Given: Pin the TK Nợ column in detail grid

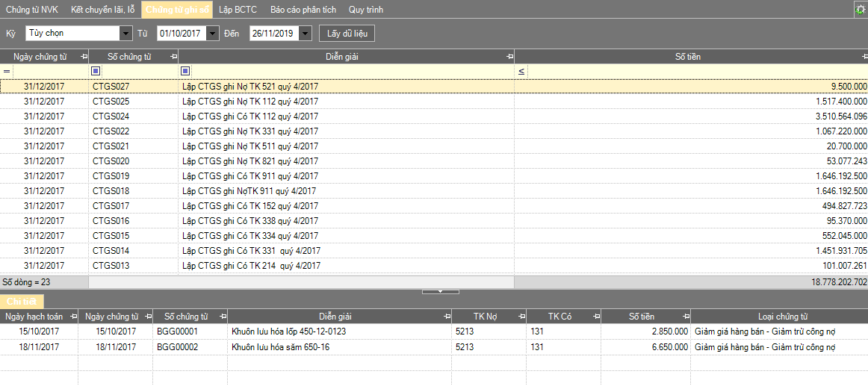Looking at the screenshot, I should (521, 317).
